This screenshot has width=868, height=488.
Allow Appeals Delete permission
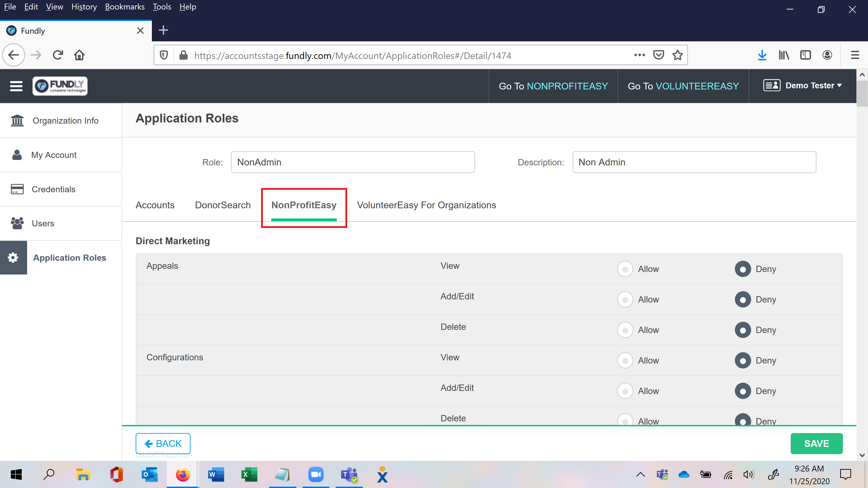click(625, 330)
